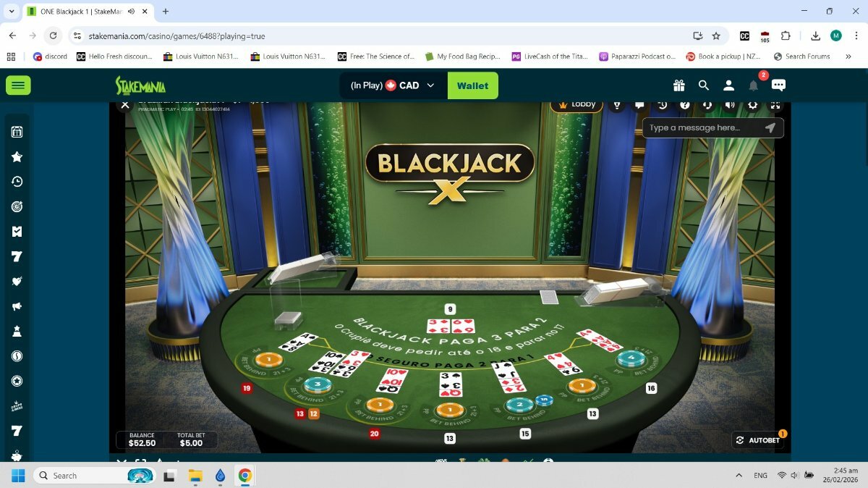Open the Search Forums bookmark
Viewport: 868px width, 488px height.
coord(801,56)
